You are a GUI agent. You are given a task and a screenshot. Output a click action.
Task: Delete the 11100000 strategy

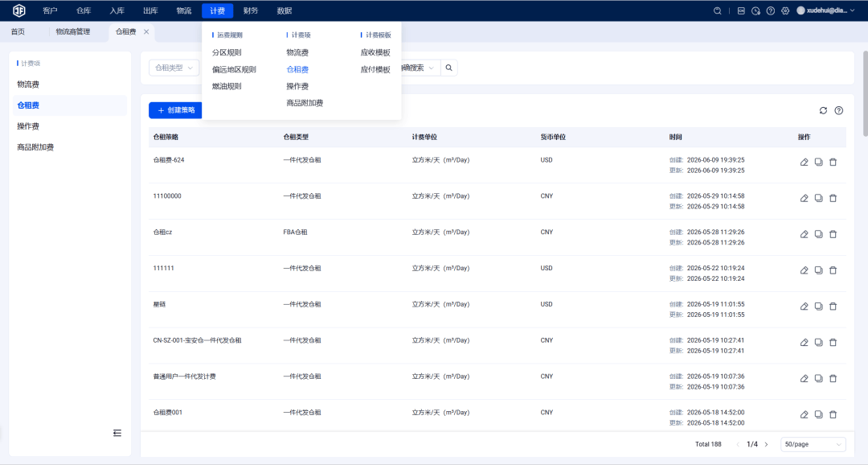(x=833, y=198)
